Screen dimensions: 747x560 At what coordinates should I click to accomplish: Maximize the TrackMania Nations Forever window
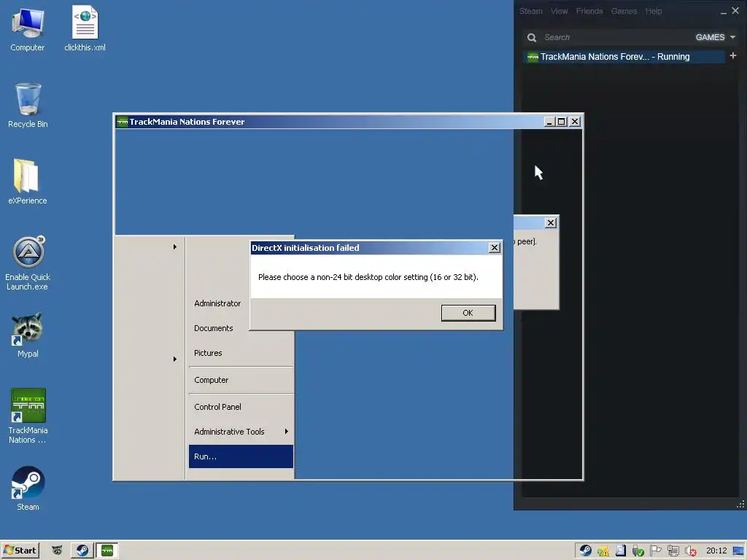click(x=562, y=122)
